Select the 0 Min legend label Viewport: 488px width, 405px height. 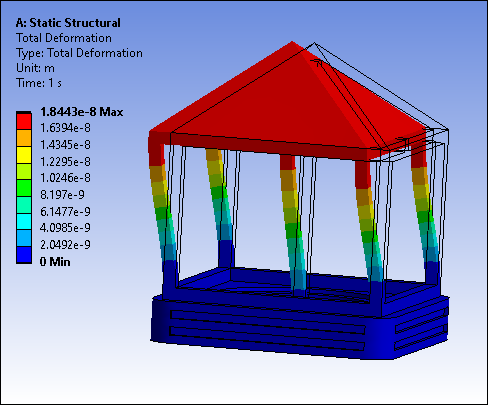tap(55, 262)
